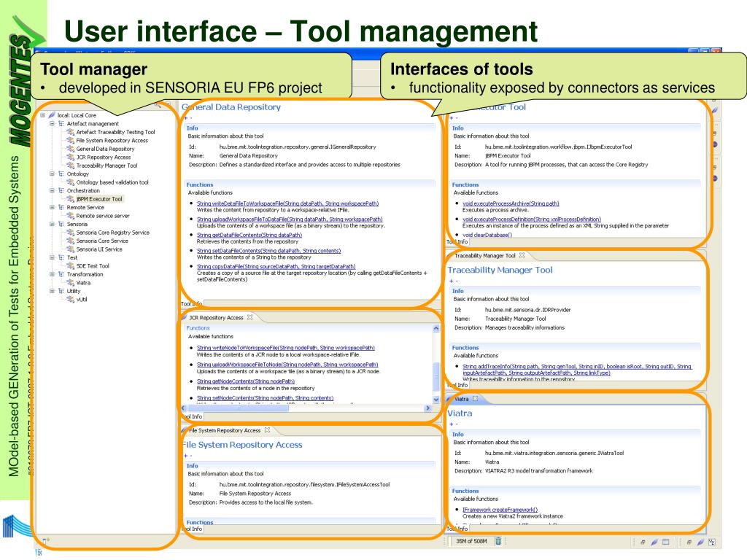Click the JCR horizontal scrollbar right arrow
Image resolution: width=747 pixels, height=560 pixels.
[427, 408]
